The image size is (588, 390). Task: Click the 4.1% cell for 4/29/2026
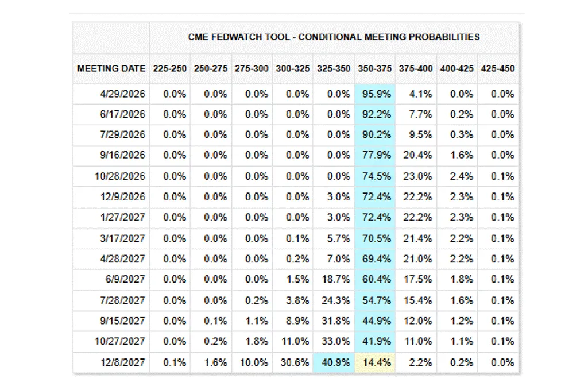pyautogui.click(x=416, y=94)
